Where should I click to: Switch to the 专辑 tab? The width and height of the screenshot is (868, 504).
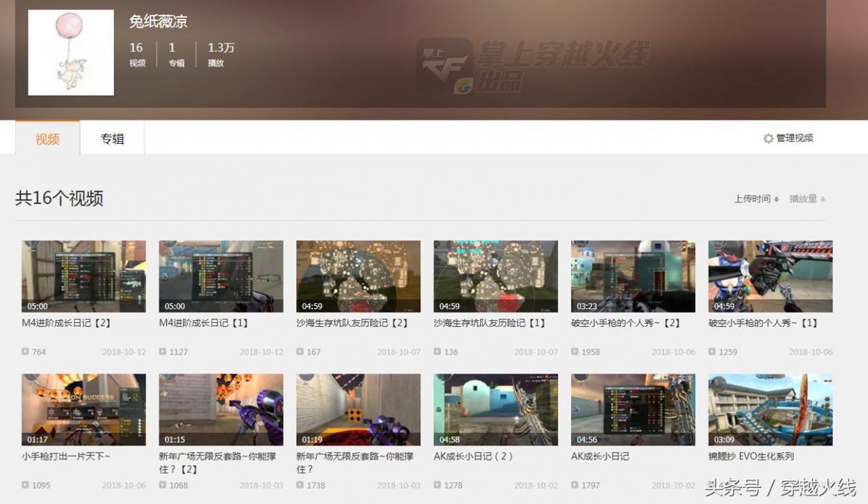[x=113, y=138]
